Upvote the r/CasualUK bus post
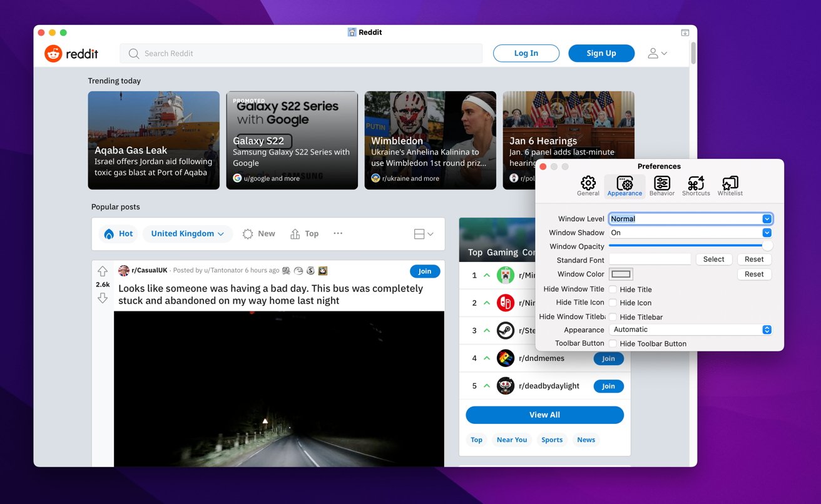Viewport: 821px width, 504px height. pyautogui.click(x=103, y=271)
